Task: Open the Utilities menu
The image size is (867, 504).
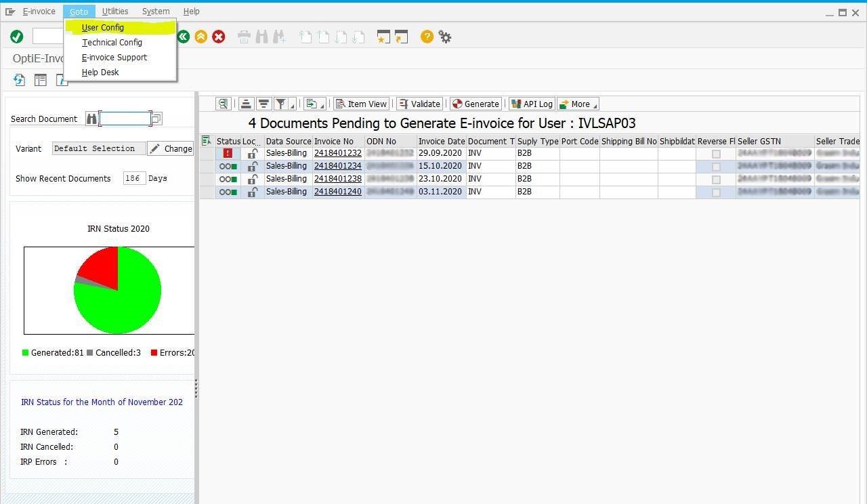Action: 115,12
